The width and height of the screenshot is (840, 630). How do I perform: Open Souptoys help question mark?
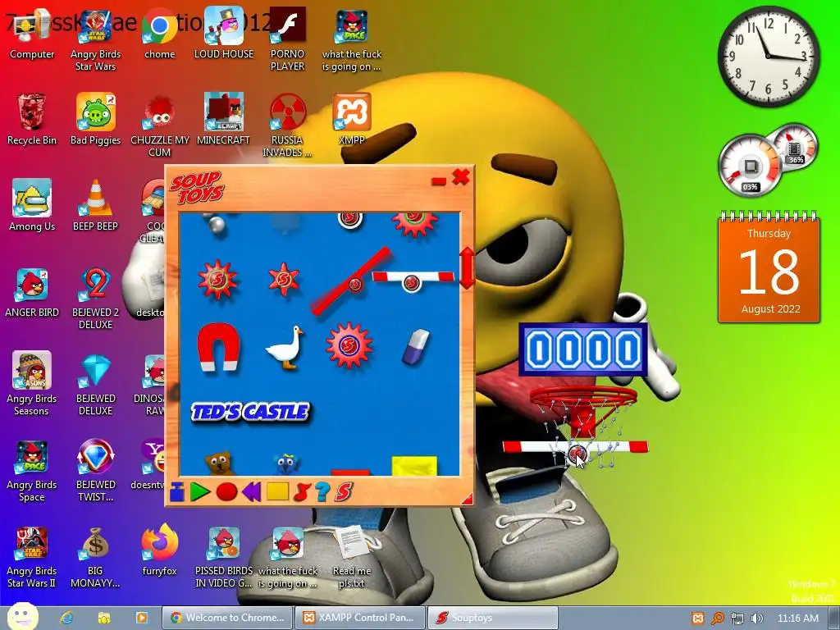tap(322, 492)
